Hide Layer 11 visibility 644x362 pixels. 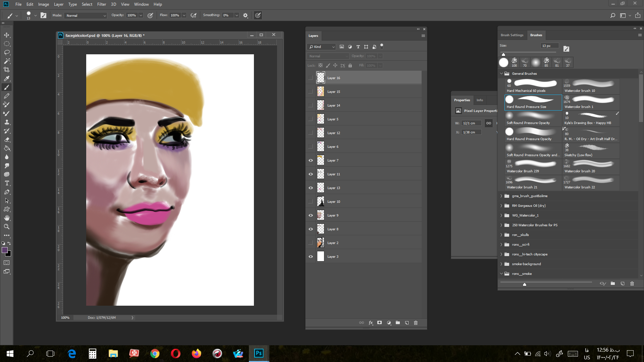tap(311, 174)
